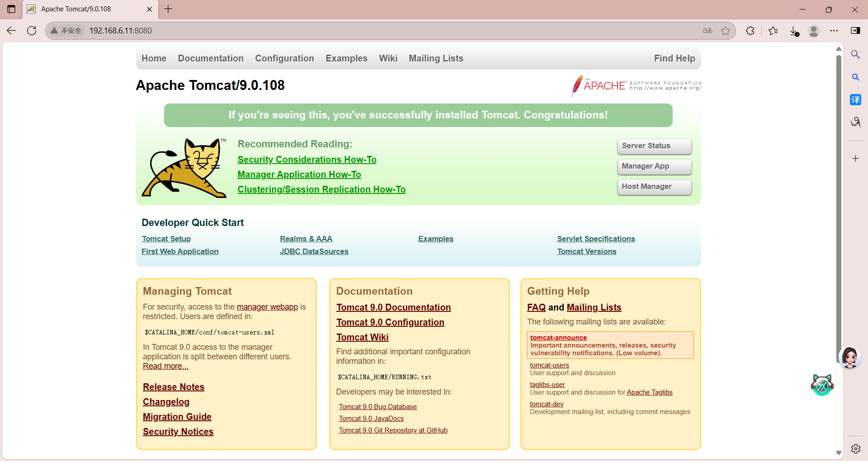Image resolution: width=868 pixels, height=461 pixels.
Task: Click the address bar URL field
Action: point(391,31)
